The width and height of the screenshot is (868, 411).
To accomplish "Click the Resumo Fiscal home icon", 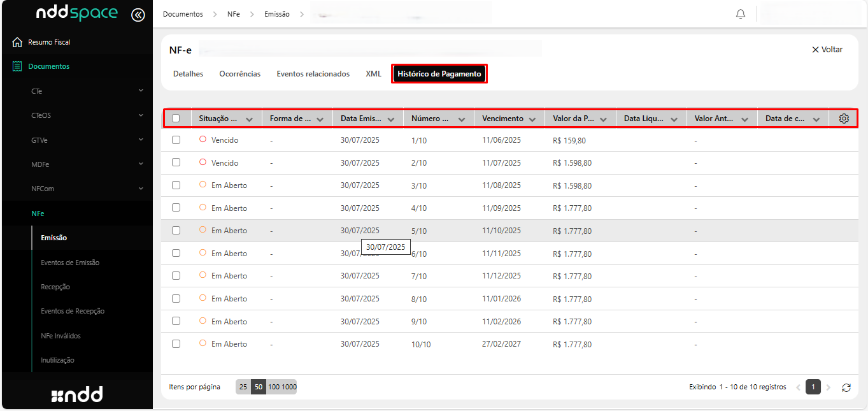I will (17, 42).
